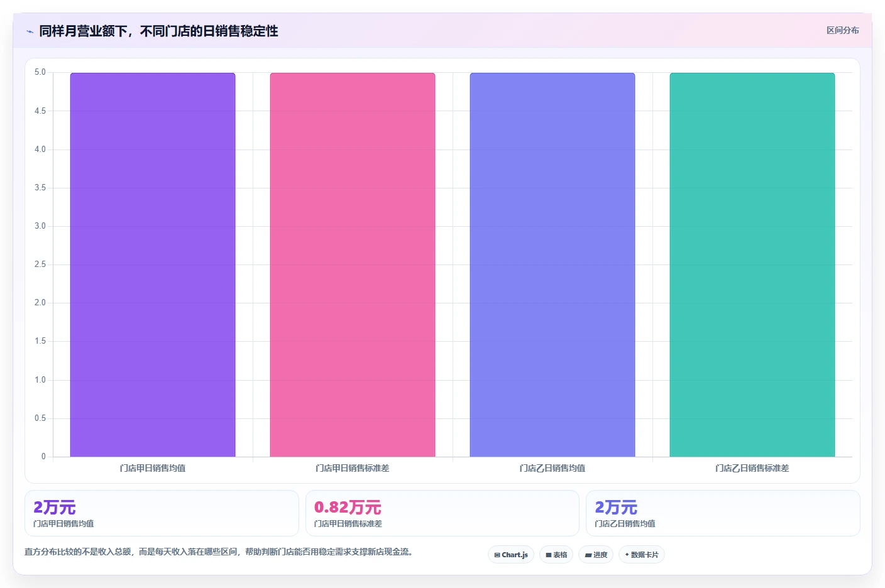Select the teal 门店乙日销售标准差 bar
885x588 pixels.
(752, 264)
